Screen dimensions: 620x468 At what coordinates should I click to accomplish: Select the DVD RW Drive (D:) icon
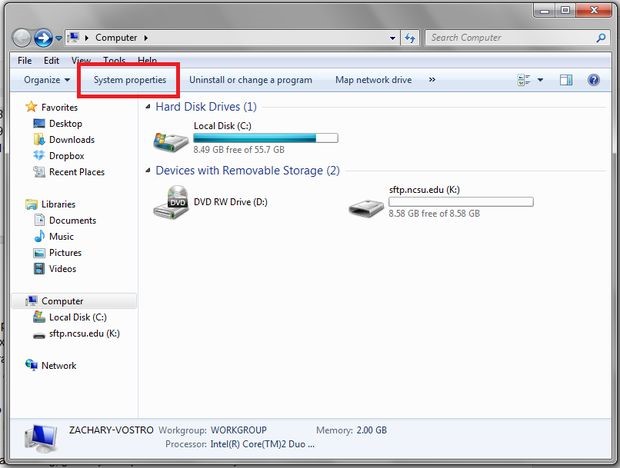(171, 202)
